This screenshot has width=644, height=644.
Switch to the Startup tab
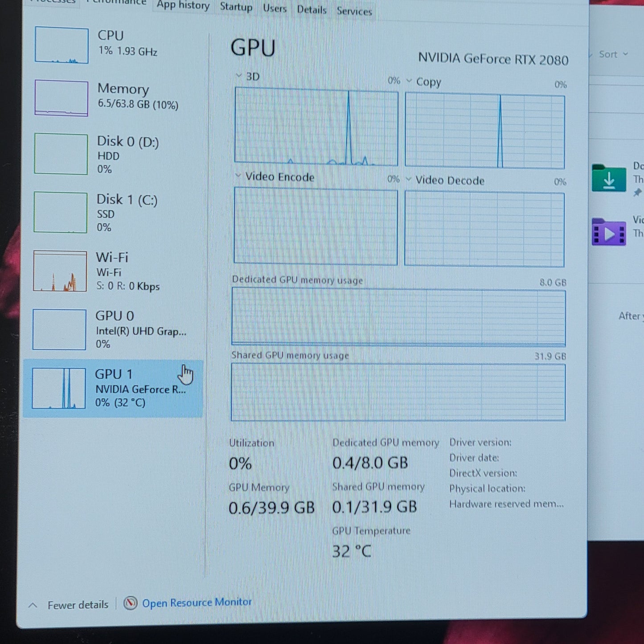(x=236, y=7)
